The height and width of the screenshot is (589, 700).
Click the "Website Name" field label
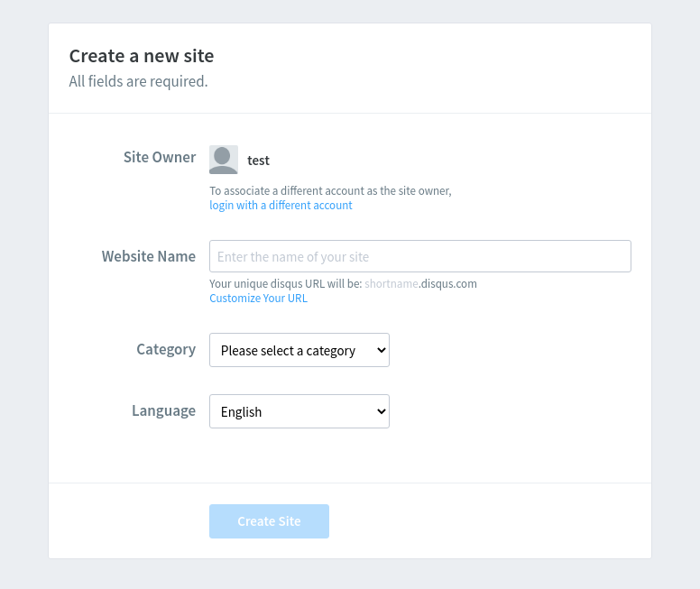coord(149,256)
